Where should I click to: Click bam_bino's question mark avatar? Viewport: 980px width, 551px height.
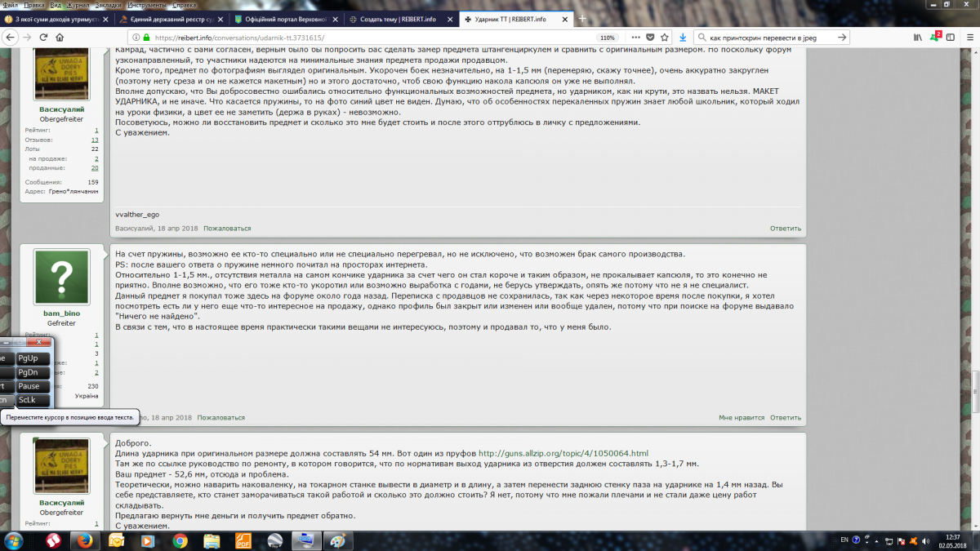[61, 277]
